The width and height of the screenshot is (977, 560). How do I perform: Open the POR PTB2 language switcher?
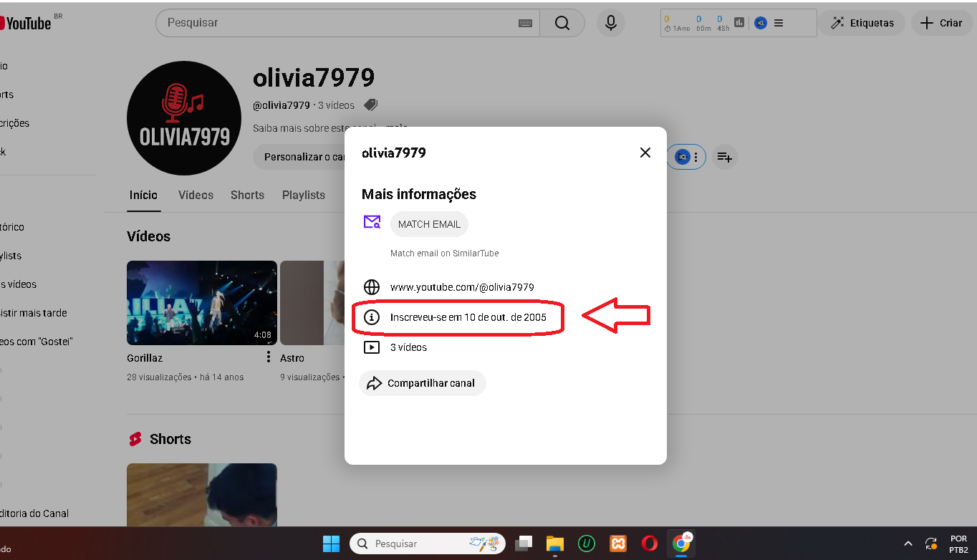[958, 544]
